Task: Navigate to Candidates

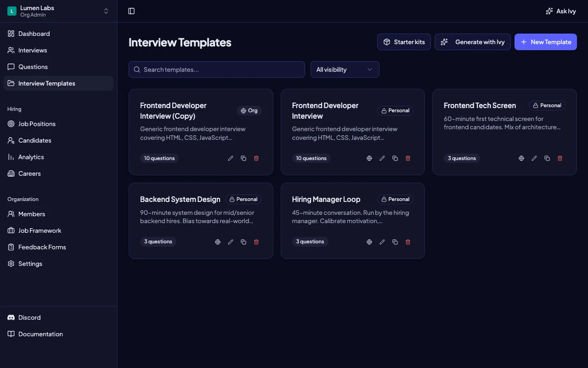Action: [59, 140]
